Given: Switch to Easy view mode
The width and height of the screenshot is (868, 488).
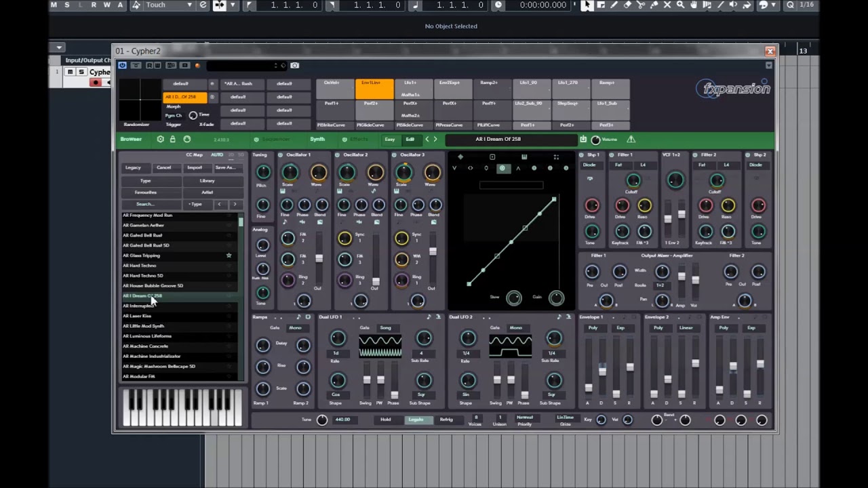Looking at the screenshot, I should (390, 139).
